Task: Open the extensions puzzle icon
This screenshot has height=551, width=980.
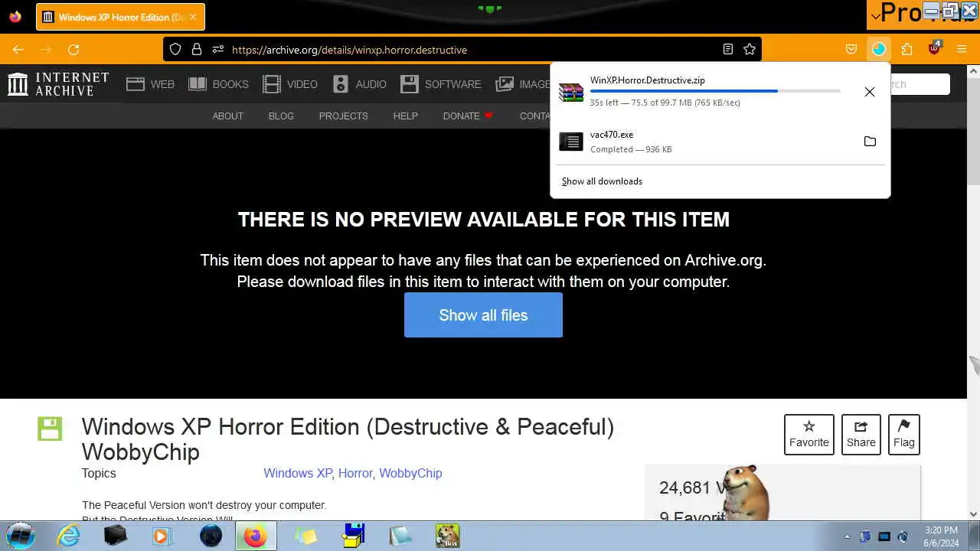Action: pos(906,50)
